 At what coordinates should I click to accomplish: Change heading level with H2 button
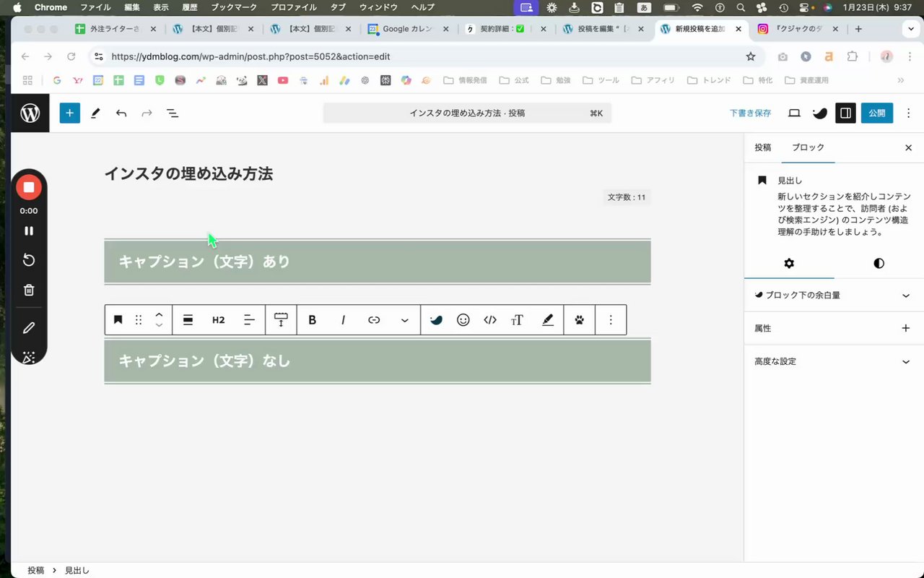219,319
